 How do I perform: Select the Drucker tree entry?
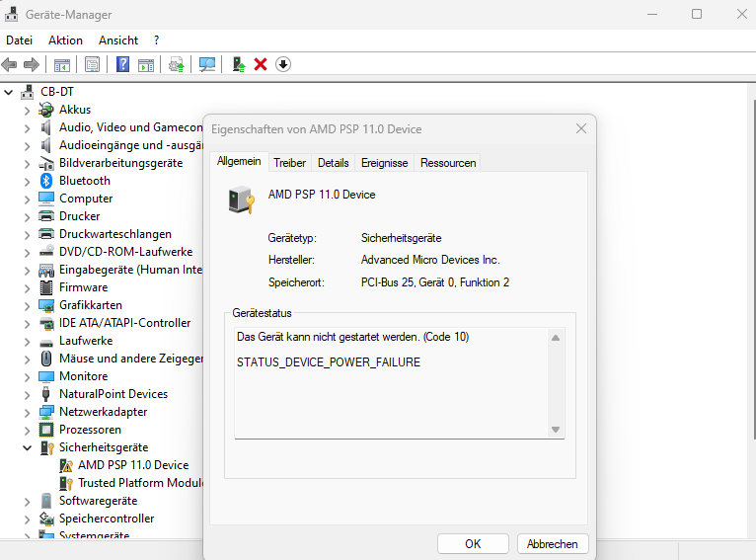80,216
